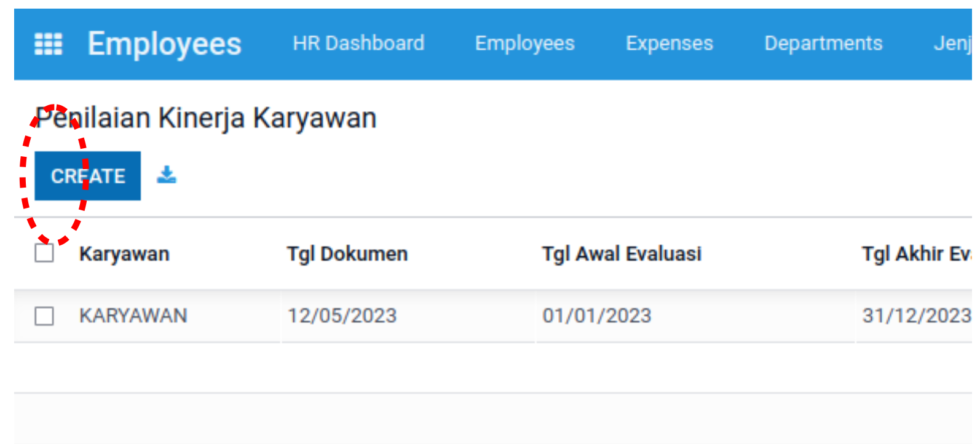Sort by the Tgl Awal Evaluasi column

621,254
